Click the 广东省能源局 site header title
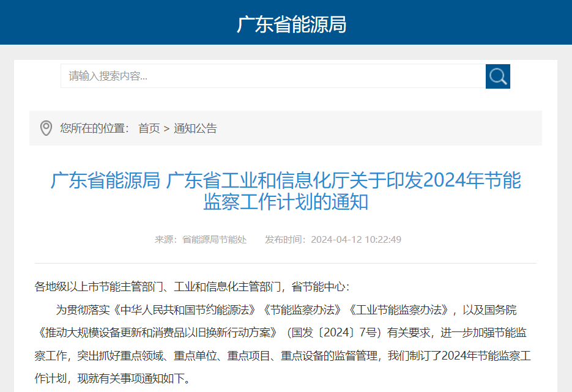572x392 pixels. [291, 24]
